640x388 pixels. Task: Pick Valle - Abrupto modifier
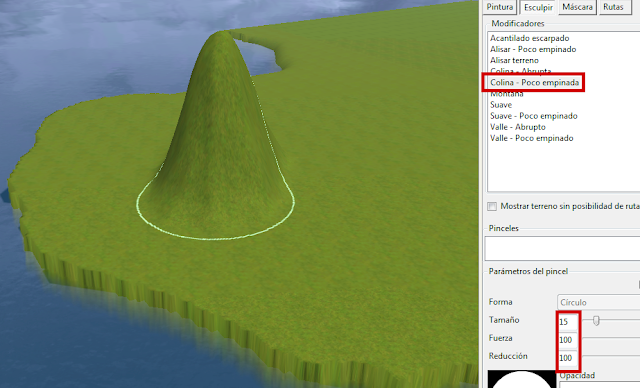518,127
